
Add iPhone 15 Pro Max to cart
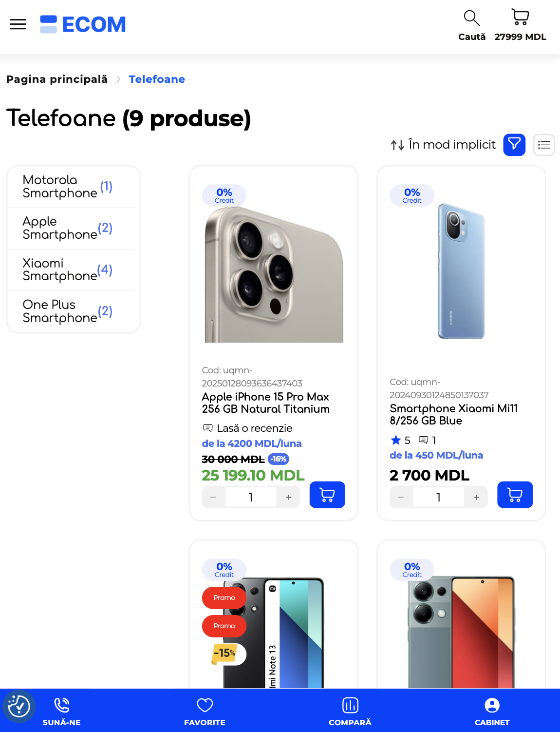(327, 495)
